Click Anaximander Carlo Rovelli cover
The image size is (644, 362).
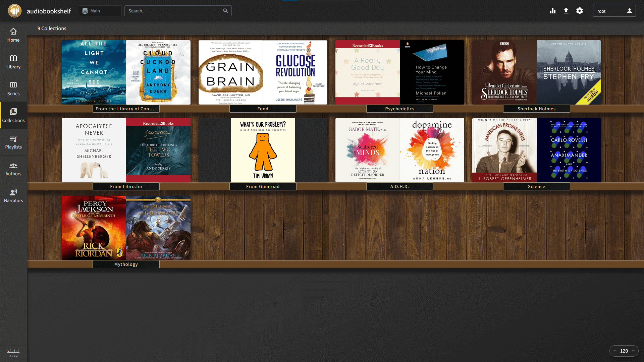tap(569, 150)
